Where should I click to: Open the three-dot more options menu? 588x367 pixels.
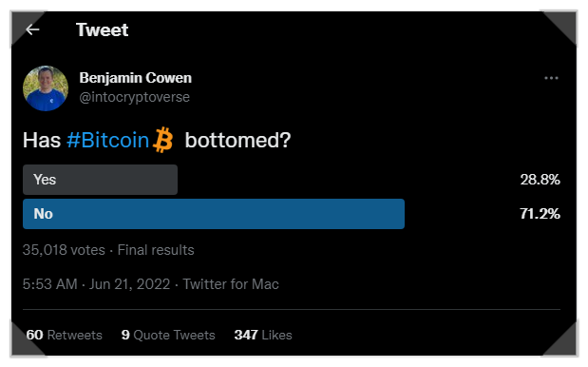(551, 78)
